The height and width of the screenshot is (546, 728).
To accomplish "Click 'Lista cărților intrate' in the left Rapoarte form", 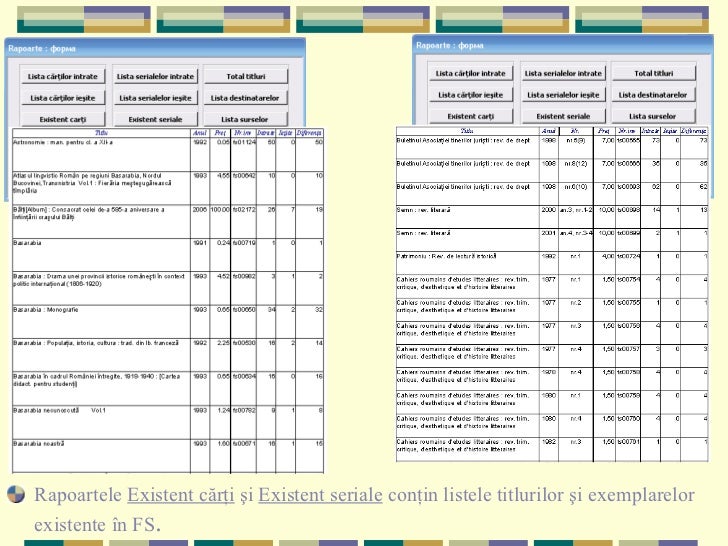I will pyautogui.click(x=63, y=76).
